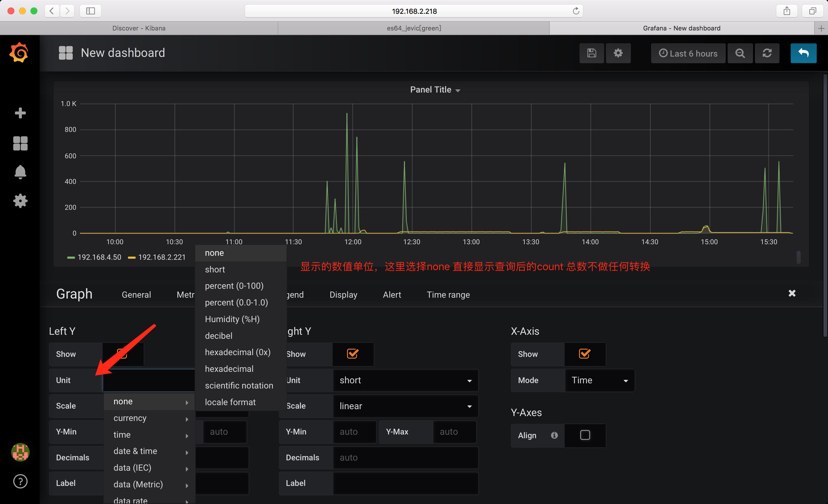Expand the Panel Title dropdown menu

[435, 90]
